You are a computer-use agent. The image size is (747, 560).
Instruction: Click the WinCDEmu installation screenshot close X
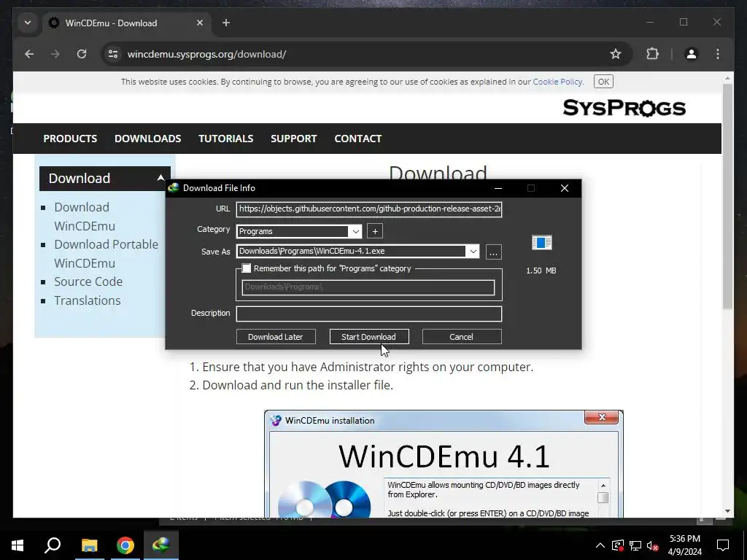click(602, 417)
